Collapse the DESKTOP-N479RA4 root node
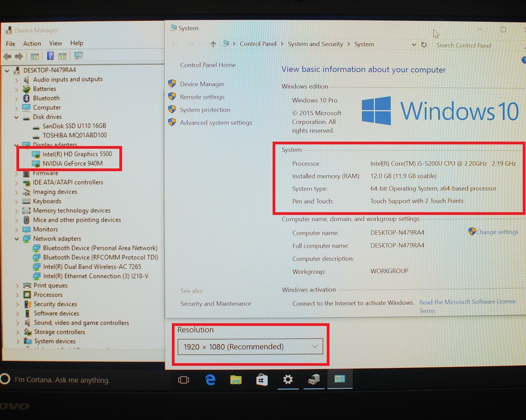The height and width of the screenshot is (420, 526). click(x=7, y=71)
